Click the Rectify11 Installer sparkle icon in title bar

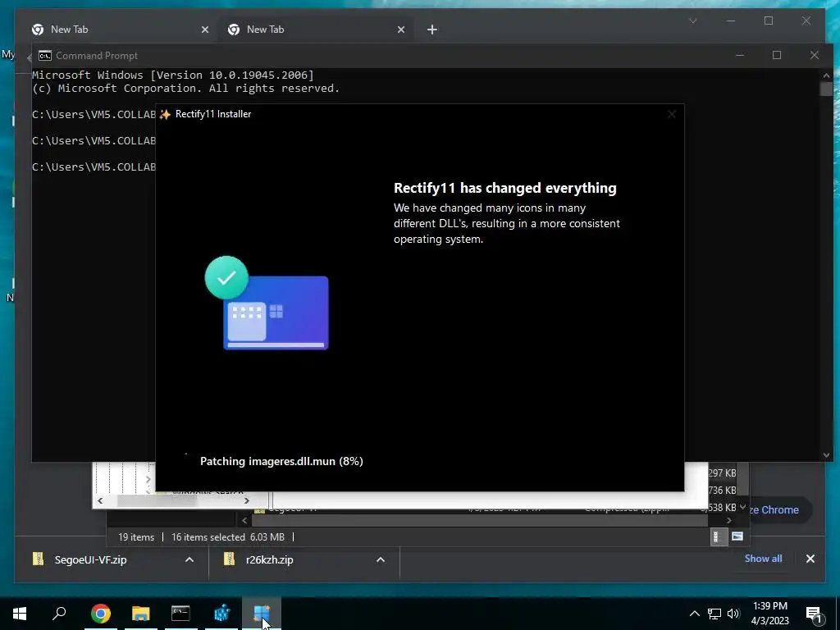(165, 114)
